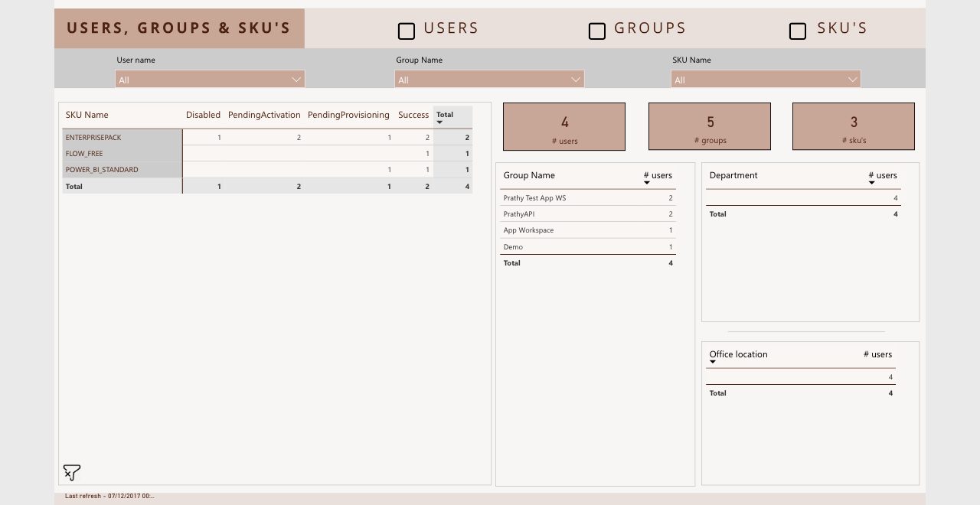Image resolution: width=980 pixels, height=505 pixels.
Task: Tick the GROUPS checkbox
Action: pyautogui.click(x=597, y=31)
